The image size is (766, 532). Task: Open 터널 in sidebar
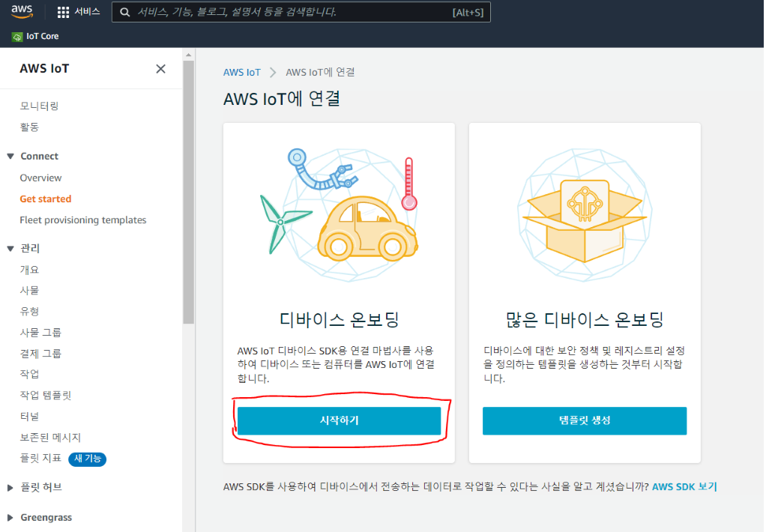tap(29, 416)
